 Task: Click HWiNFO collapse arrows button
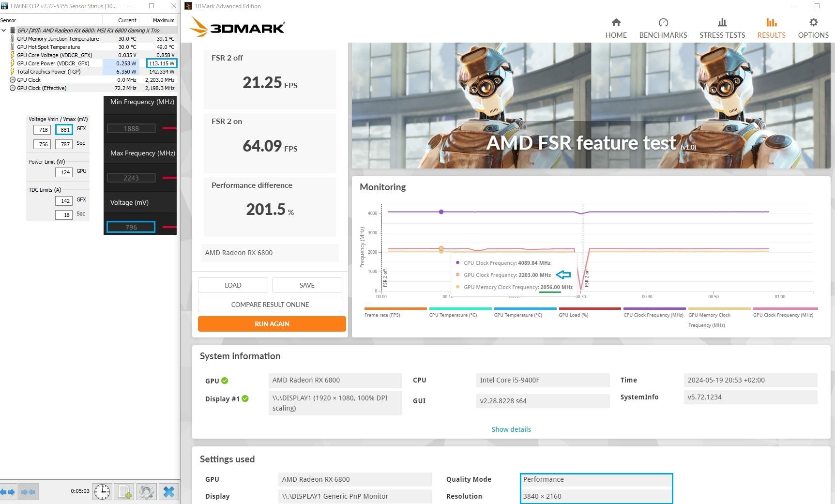[x=28, y=492]
